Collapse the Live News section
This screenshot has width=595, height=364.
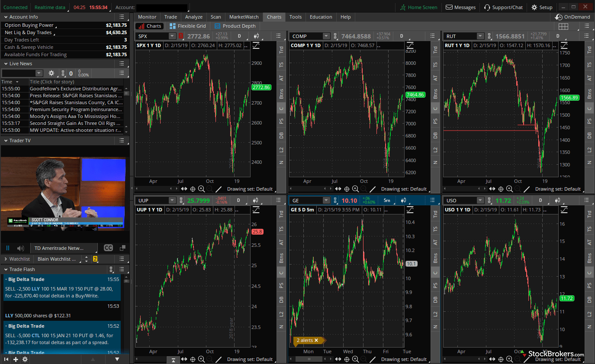click(x=6, y=64)
